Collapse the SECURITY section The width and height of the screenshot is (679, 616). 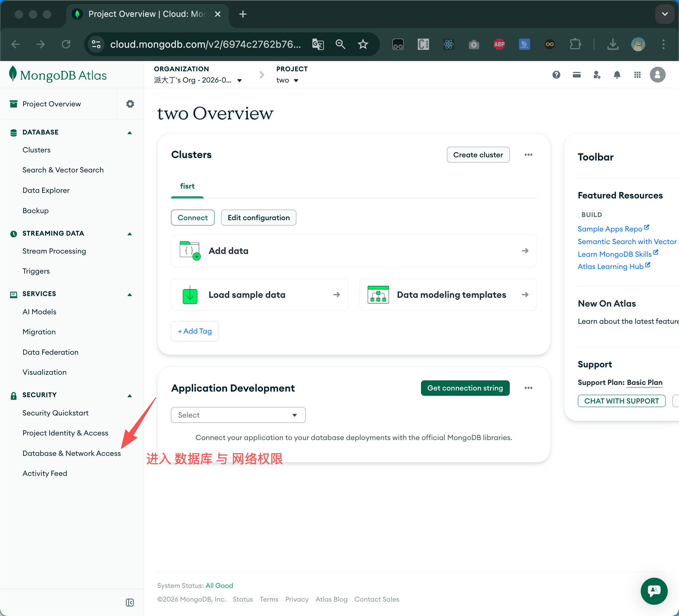[x=130, y=395]
